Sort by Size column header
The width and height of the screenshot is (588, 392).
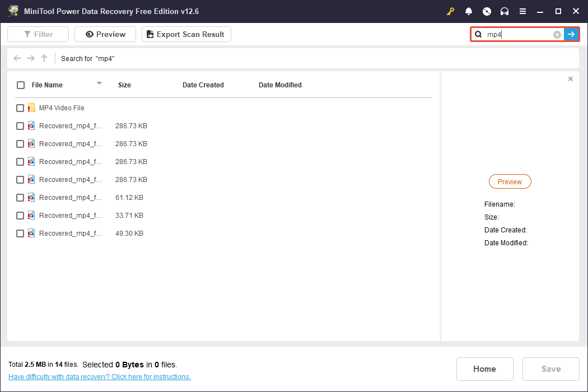point(124,85)
